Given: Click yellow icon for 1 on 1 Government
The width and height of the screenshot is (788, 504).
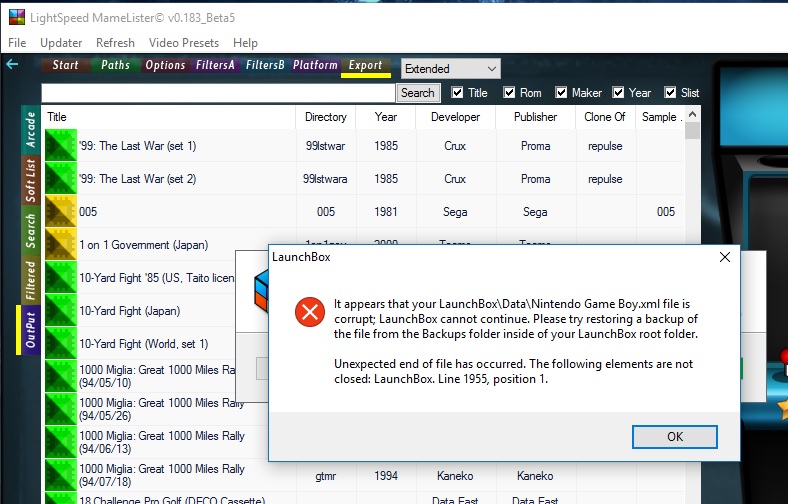Looking at the screenshot, I should click(61, 245).
